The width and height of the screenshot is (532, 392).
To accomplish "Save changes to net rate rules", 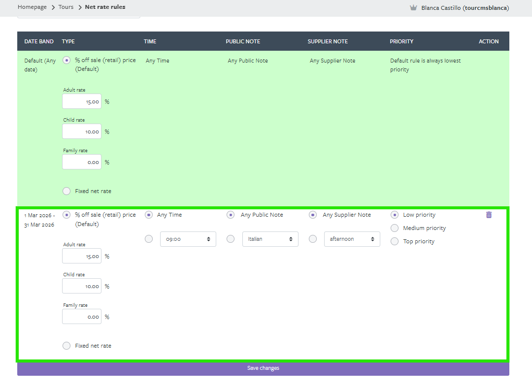I will [263, 368].
